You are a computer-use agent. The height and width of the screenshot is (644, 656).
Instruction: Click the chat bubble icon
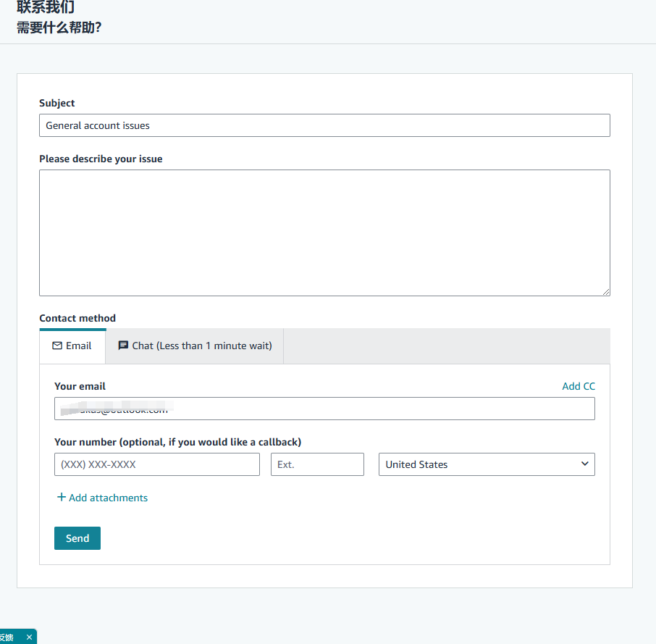tap(123, 346)
